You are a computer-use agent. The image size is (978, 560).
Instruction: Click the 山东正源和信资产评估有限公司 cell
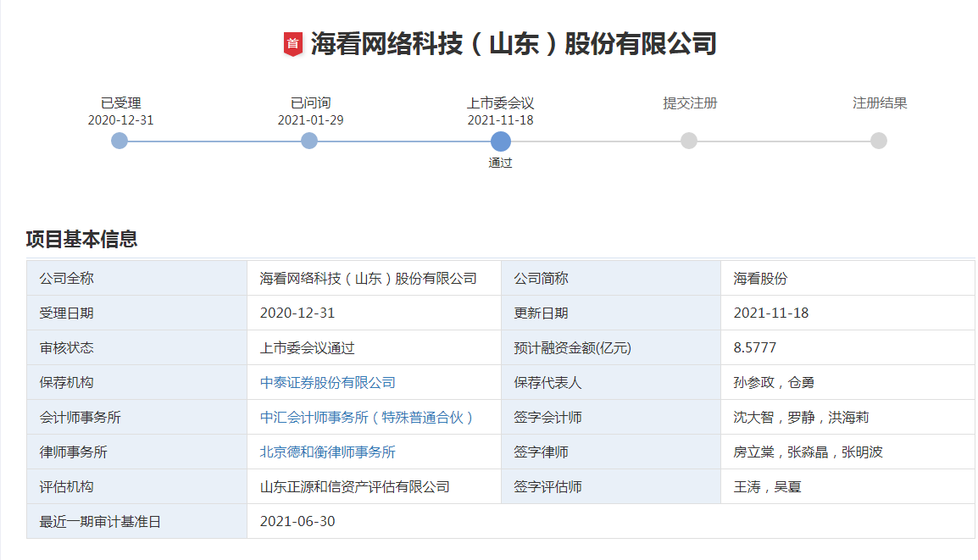point(354,487)
